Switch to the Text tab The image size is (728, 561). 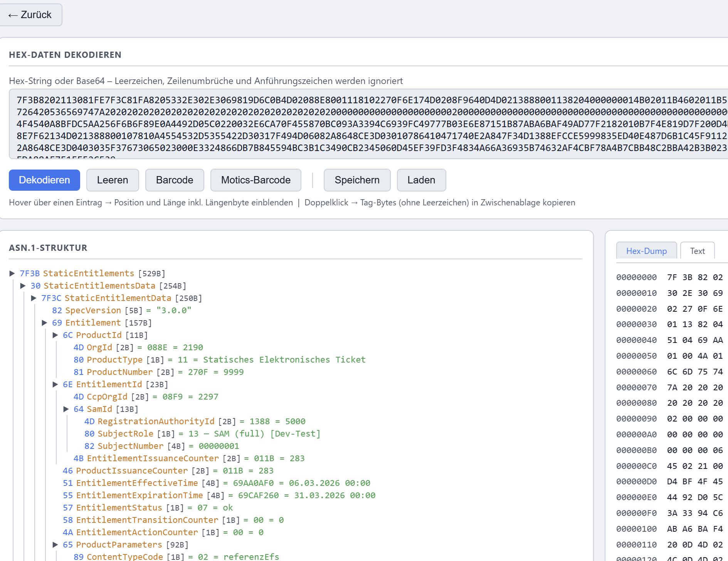(x=698, y=251)
